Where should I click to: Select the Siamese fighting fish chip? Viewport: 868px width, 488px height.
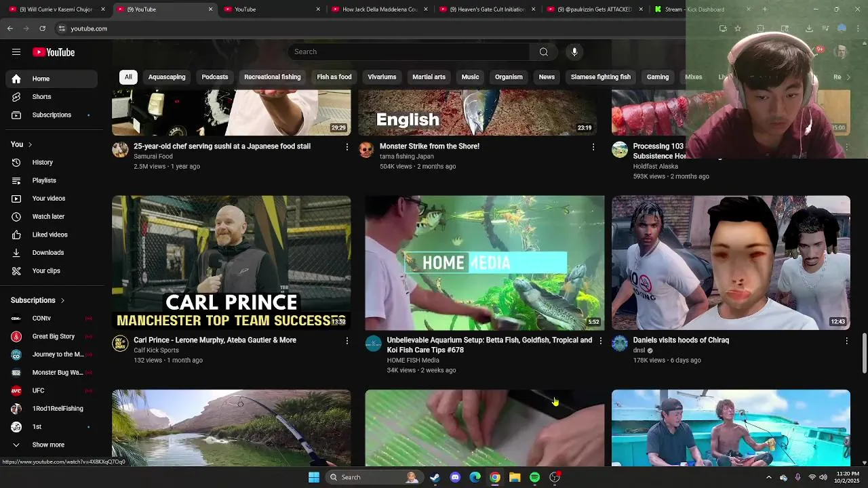point(601,77)
